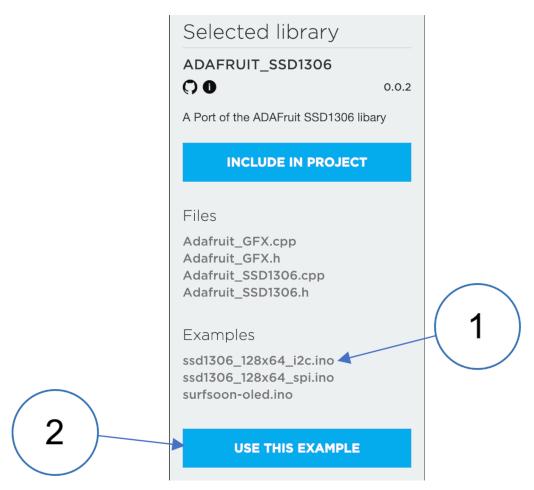Image resolution: width=534 pixels, height=490 pixels.
Task: Click the Selected library heading
Action: click(261, 32)
